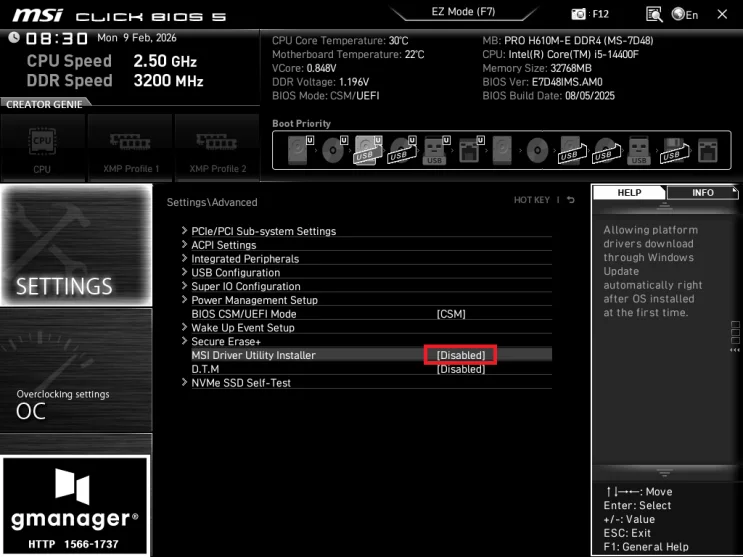The width and height of the screenshot is (743, 557).
Task: Click the 08:30 system time
Action: [x=57, y=38]
